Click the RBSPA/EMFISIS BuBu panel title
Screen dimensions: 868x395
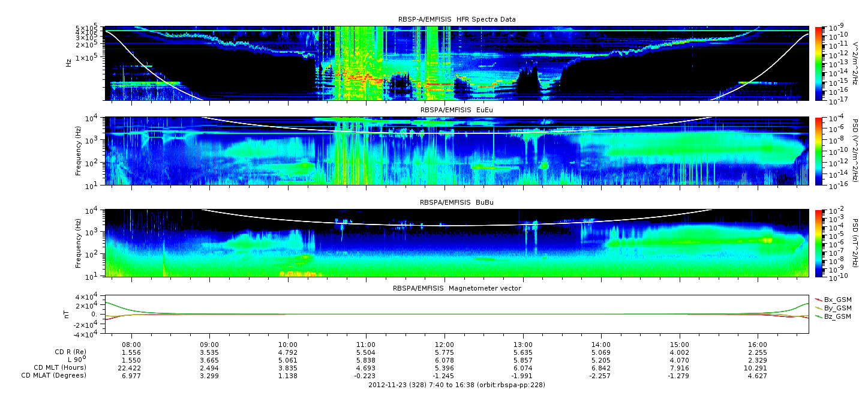click(456, 203)
